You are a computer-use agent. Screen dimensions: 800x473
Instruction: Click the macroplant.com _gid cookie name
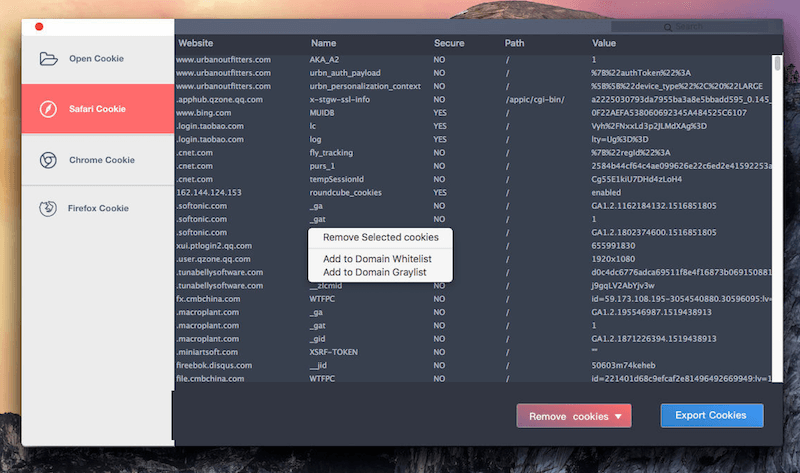[317, 339]
